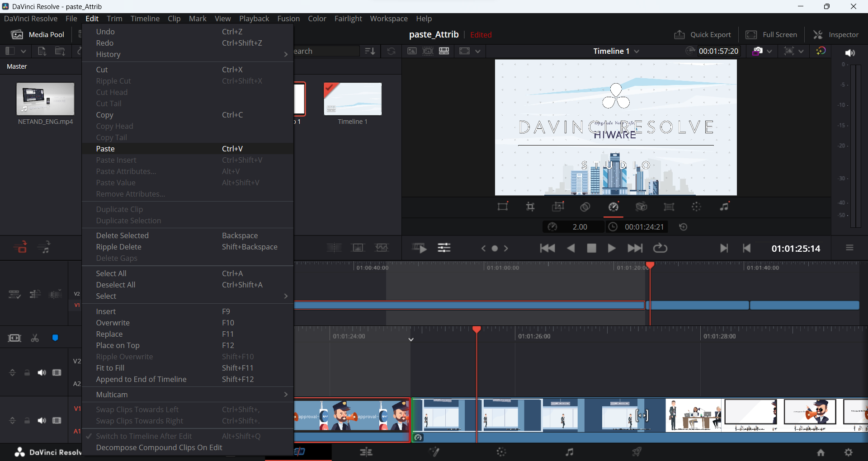Open the Timeline 1 name dropdown
The width and height of the screenshot is (868, 461).
click(616, 51)
